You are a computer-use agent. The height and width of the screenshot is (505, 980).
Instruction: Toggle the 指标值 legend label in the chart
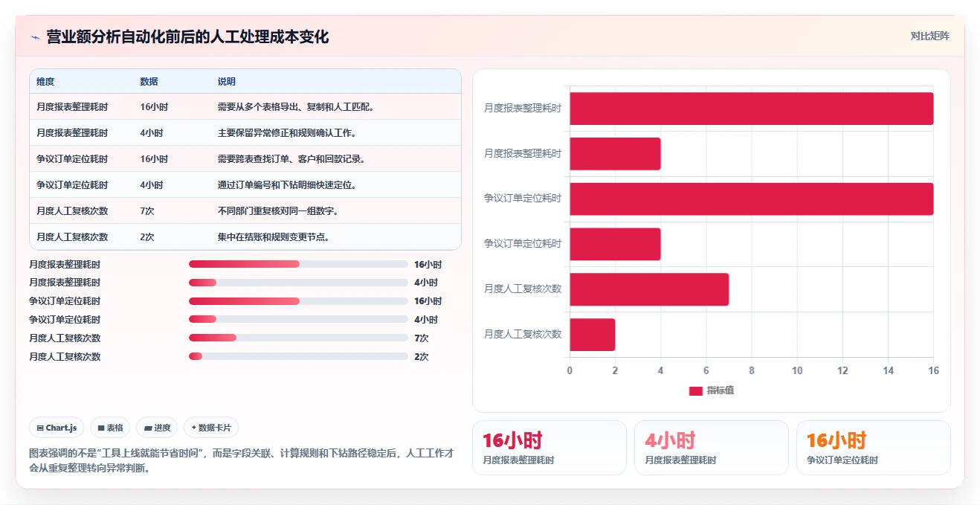point(720,390)
